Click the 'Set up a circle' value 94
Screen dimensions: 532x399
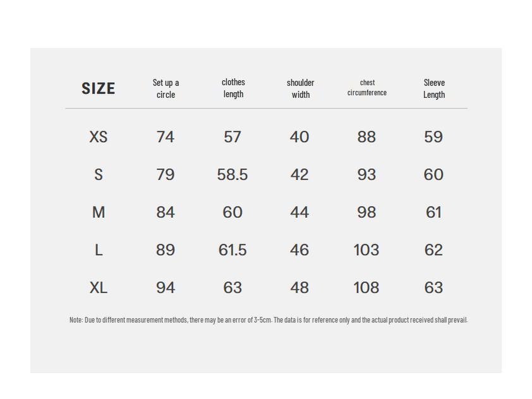coord(166,288)
